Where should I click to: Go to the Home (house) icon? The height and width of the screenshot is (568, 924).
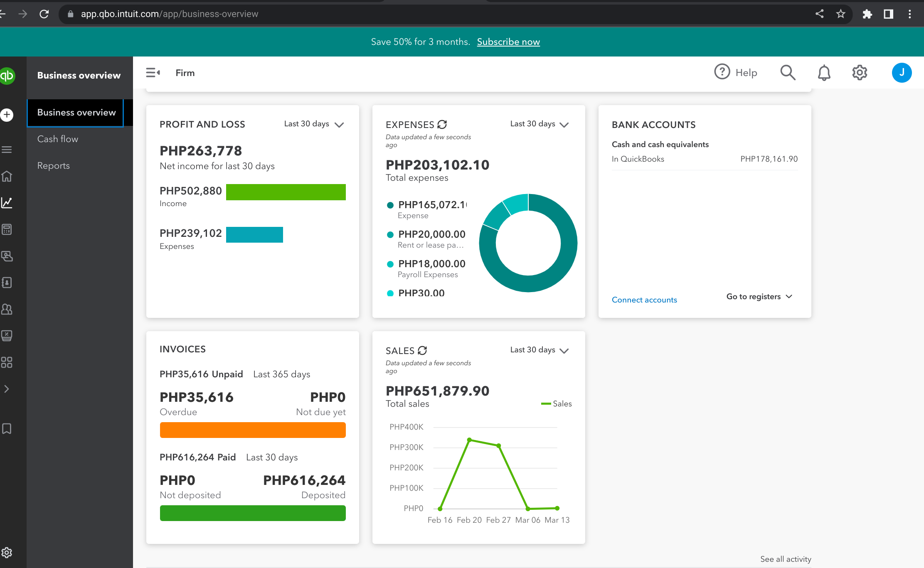click(7, 176)
